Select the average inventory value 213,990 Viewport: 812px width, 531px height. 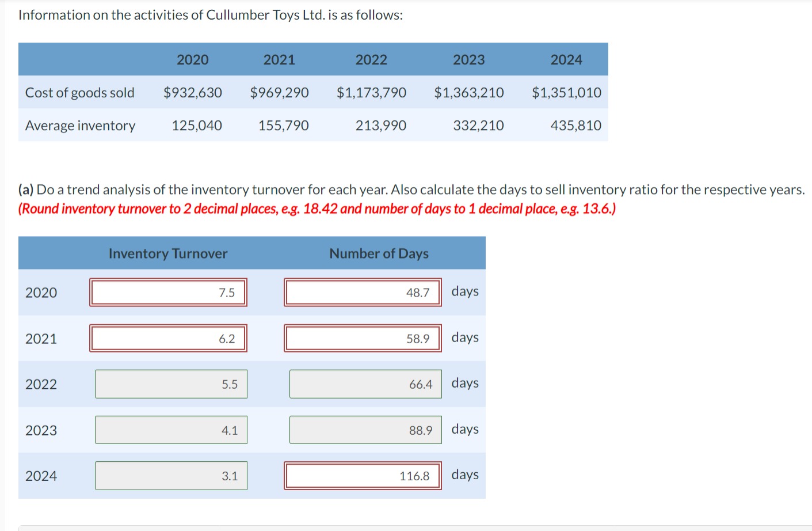point(381,126)
